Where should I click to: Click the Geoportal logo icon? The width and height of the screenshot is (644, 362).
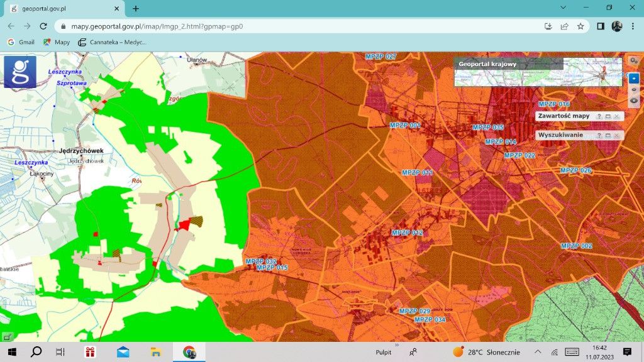20,72
